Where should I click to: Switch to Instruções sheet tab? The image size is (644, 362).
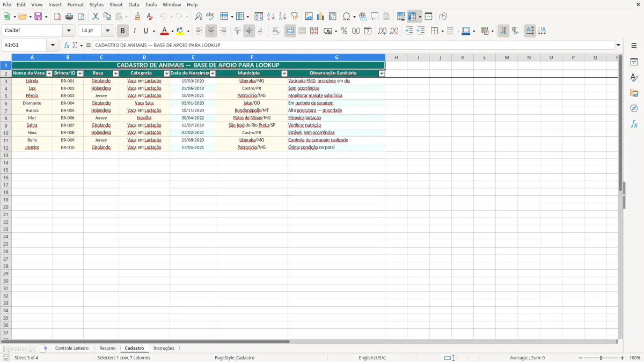pyautogui.click(x=164, y=349)
